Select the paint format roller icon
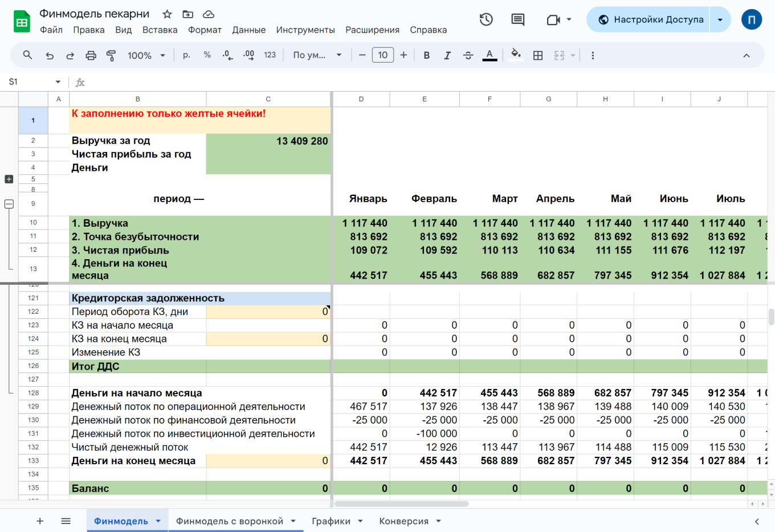 pyautogui.click(x=111, y=55)
